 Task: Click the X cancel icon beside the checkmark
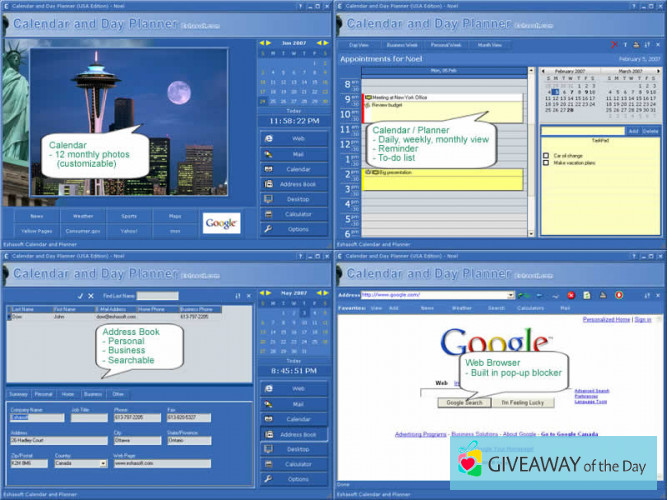[91, 296]
